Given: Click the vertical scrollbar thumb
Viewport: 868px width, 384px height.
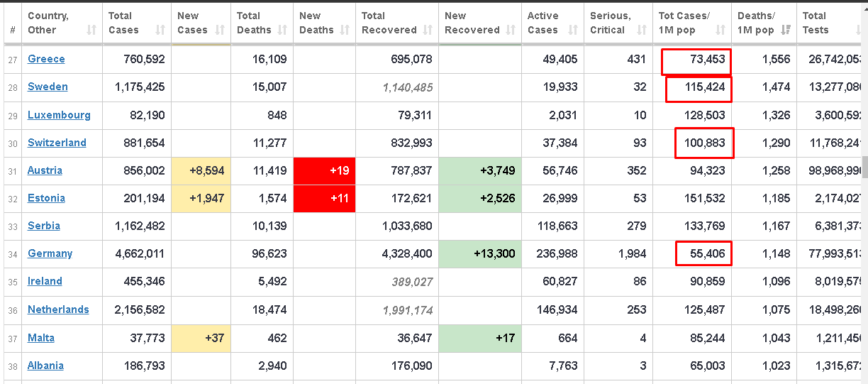Looking at the screenshot, I should [x=864, y=166].
